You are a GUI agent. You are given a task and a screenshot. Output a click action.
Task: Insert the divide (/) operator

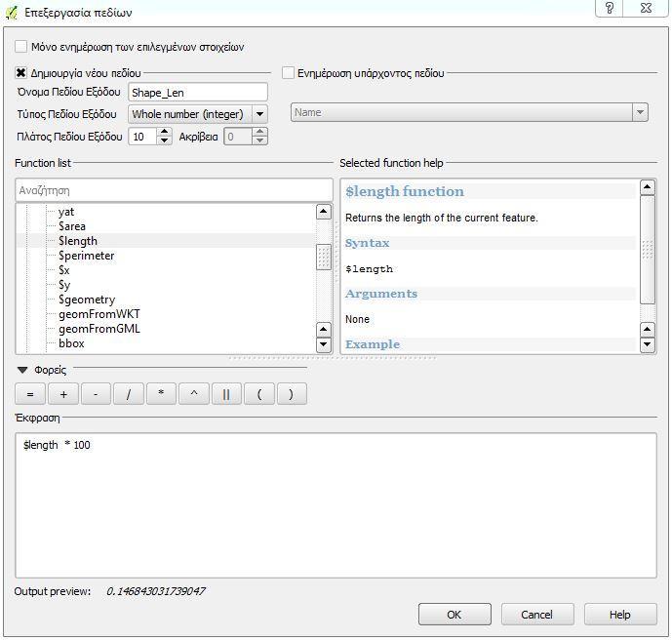tap(129, 394)
